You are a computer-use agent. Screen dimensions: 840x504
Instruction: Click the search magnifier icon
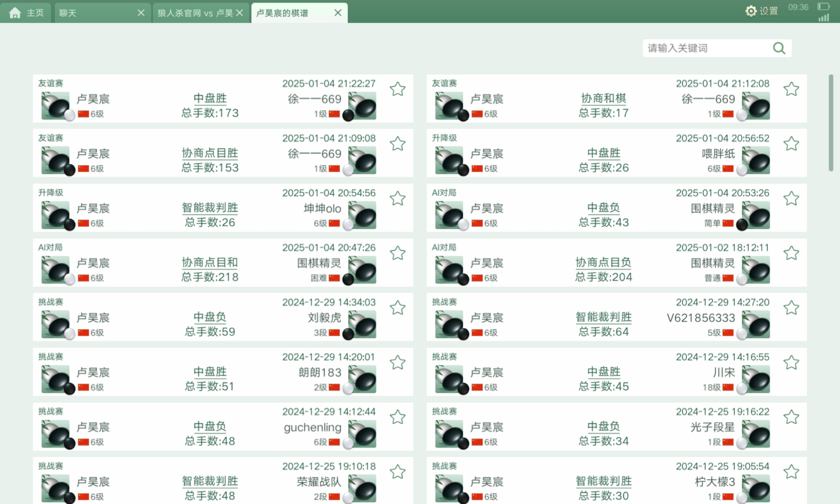779,48
